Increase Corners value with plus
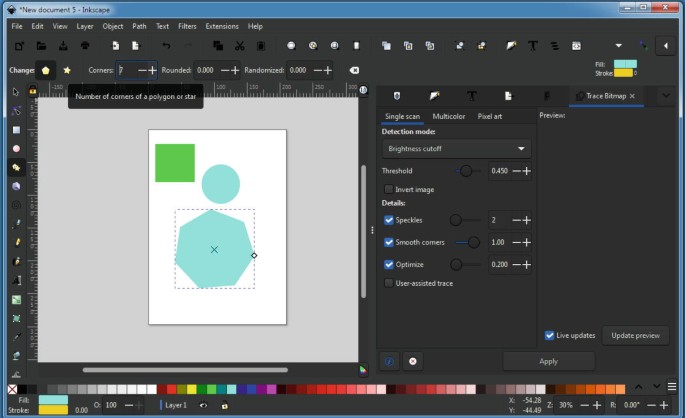Screen dimensions: 685x418 (152, 70)
